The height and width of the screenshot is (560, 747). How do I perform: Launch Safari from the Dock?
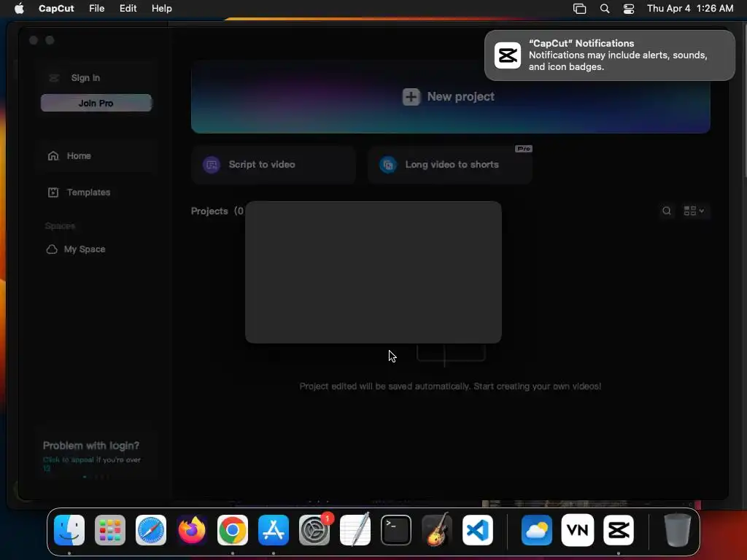[151, 530]
